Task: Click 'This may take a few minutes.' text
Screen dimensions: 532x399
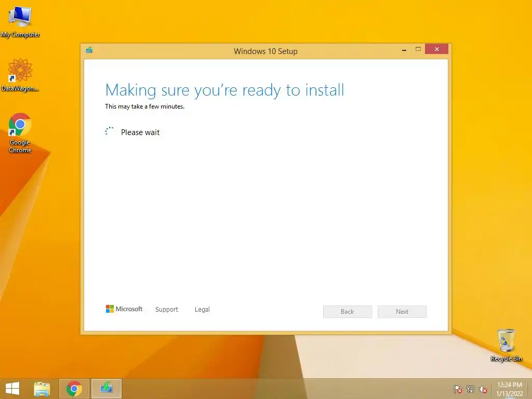Action: pyautogui.click(x=144, y=107)
